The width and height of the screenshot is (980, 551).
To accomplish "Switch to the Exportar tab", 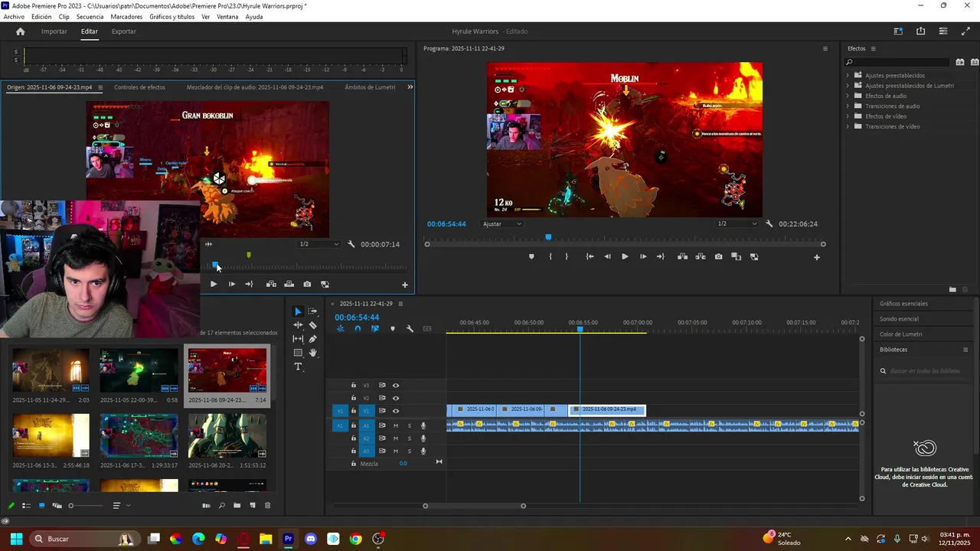I will pos(123,31).
